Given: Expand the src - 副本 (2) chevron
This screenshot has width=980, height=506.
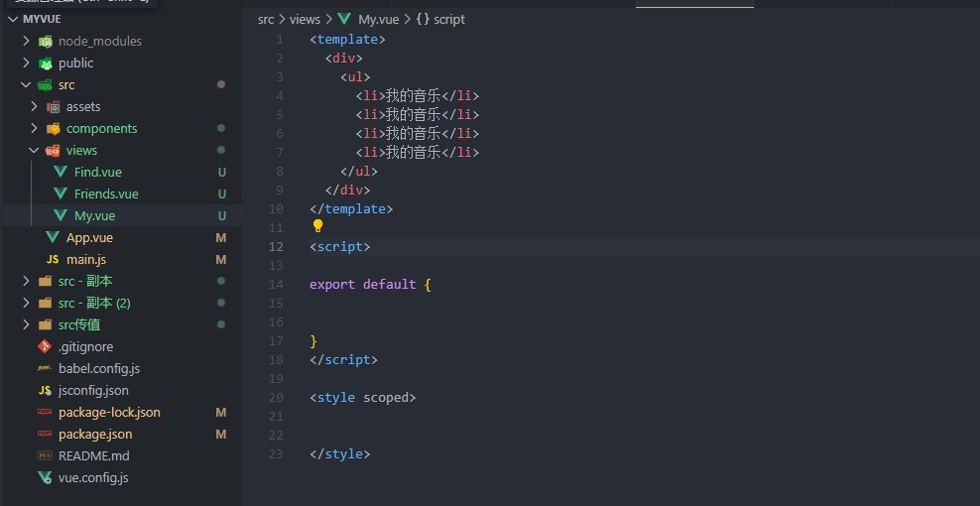Looking at the screenshot, I should (x=26, y=304).
